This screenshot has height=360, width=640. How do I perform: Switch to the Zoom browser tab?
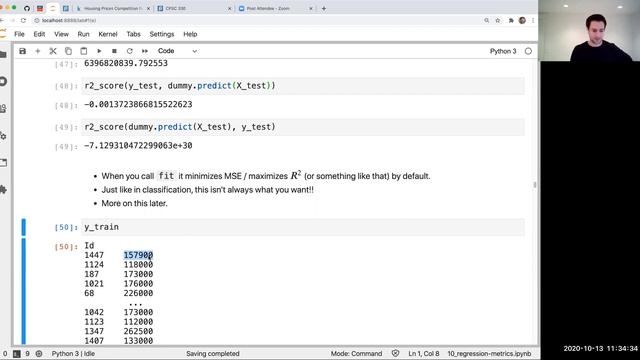pyautogui.click(x=276, y=8)
